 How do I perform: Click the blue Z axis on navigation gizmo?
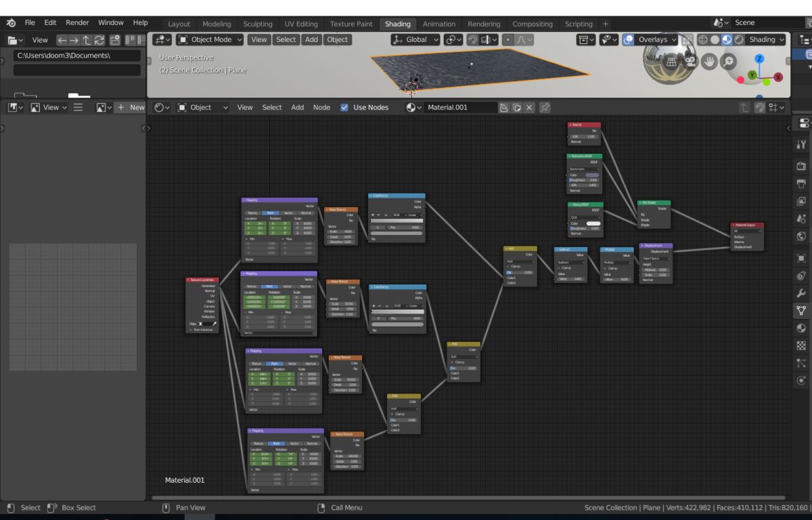pos(760,59)
